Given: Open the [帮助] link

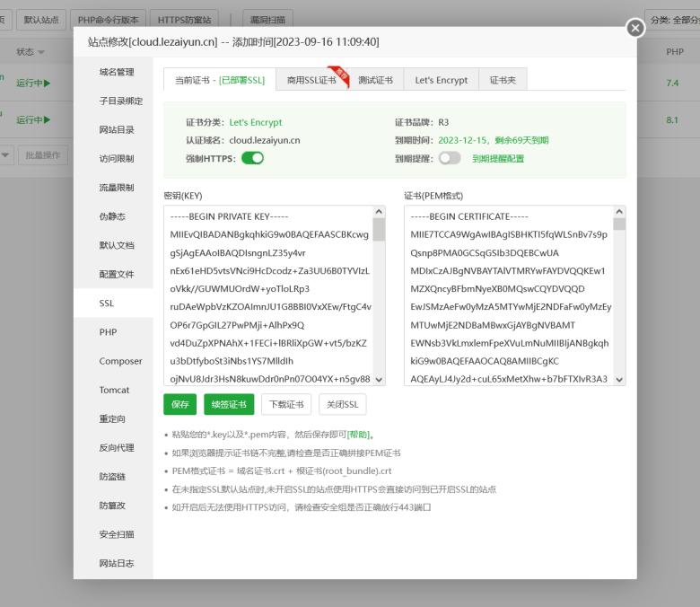Looking at the screenshot, I should [358, 435].
